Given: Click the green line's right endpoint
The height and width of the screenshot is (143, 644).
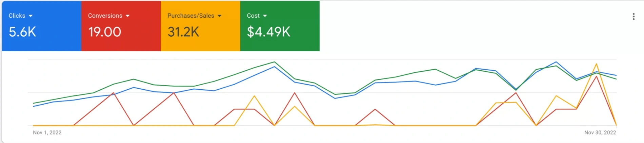Looking at the screenshot, I should pyautogui.click(x=616, y=79).
